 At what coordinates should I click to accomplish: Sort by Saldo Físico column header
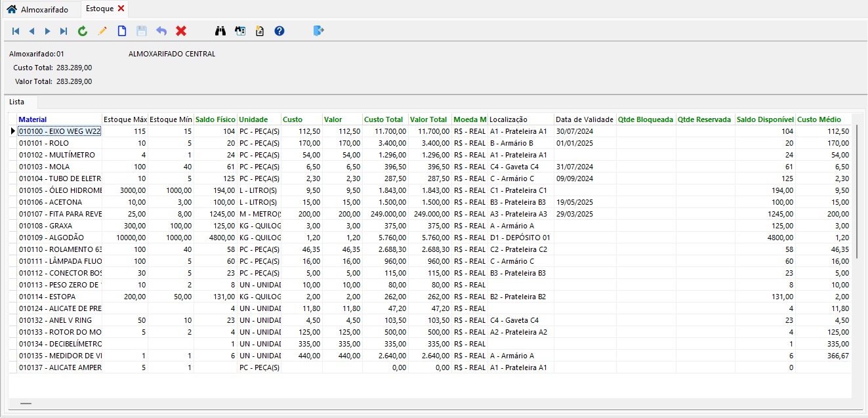click(215, 119)
